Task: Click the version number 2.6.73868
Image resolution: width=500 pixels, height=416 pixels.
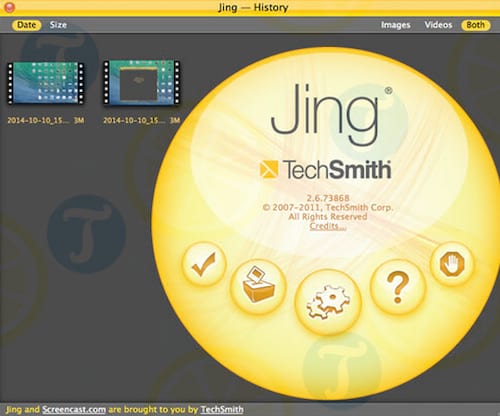Action: [x=328, y=198]
